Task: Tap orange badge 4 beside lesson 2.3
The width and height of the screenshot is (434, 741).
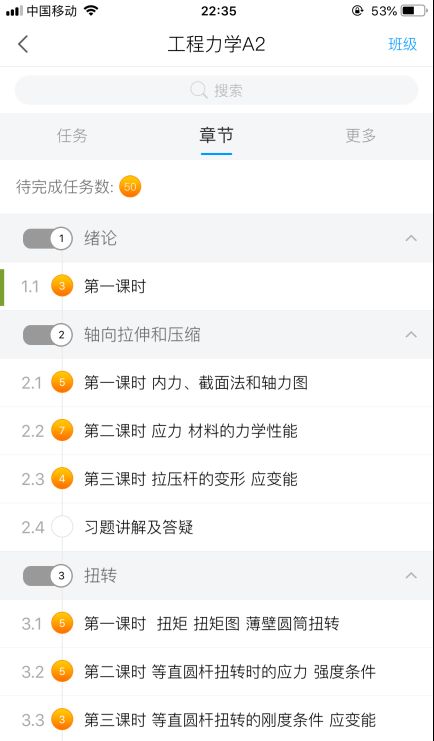Action: pos(62,478)
